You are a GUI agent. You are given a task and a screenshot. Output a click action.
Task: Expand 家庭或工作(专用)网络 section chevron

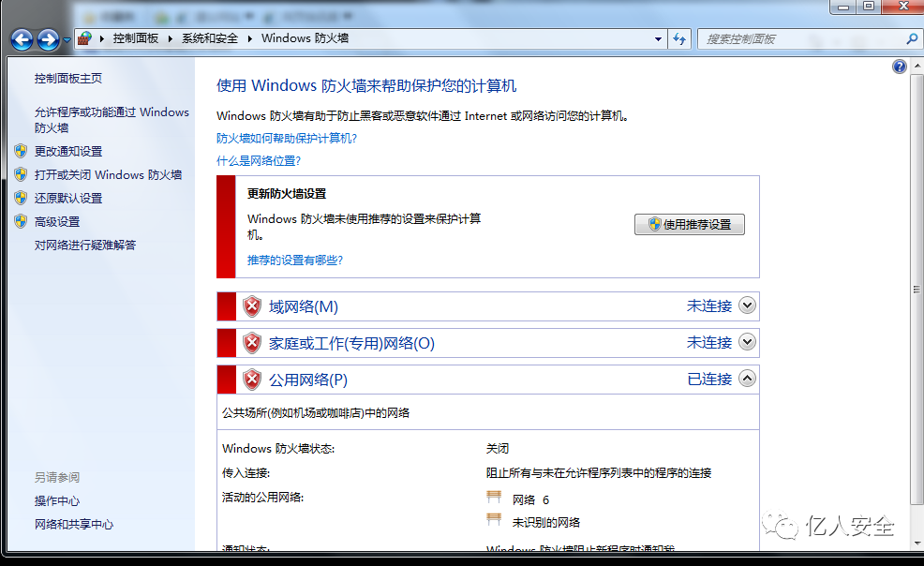747,342
